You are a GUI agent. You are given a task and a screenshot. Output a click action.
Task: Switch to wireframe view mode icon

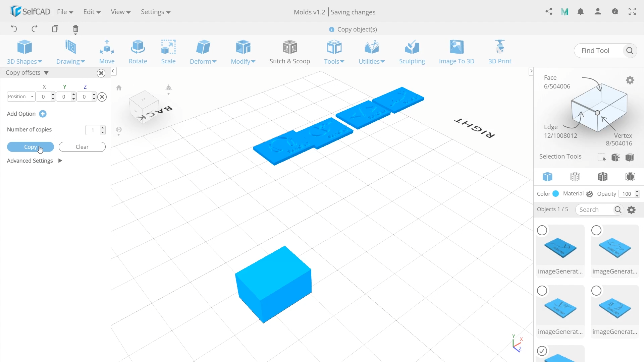575,177
